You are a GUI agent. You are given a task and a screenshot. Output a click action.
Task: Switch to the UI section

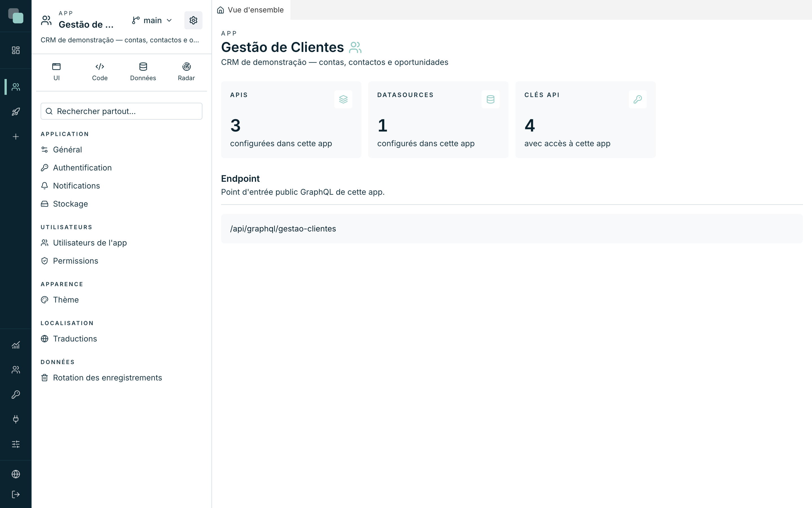coord(56,72)
